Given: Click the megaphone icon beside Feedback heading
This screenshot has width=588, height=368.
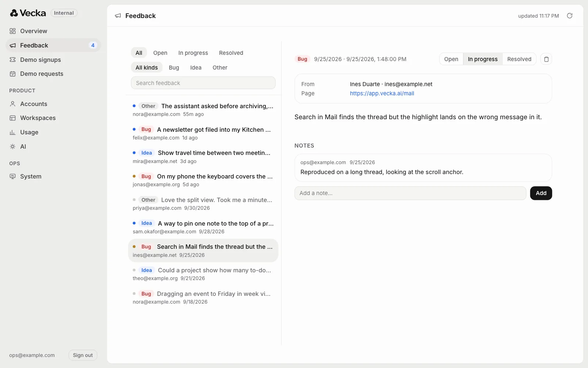Looking at the screenshot, I should click(118, 16).
